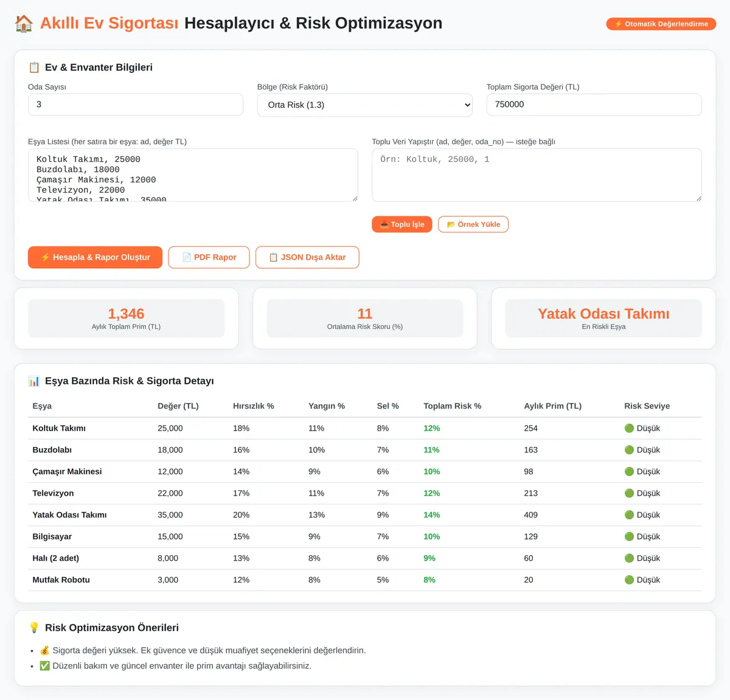The width and height of the screenshot is (730, 700).
Task: Click the Düzenli bakım suggestion text
Action: click(x=182, y=666)
